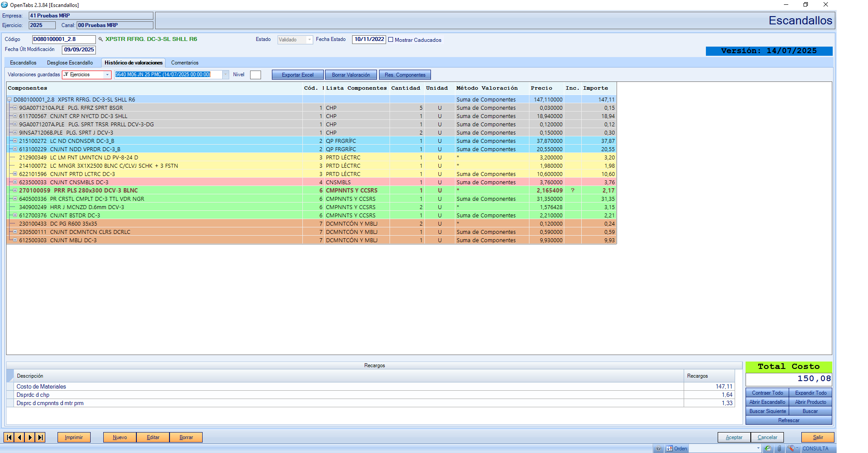Collapse the root D080100001_2.8 tree node
This screenshot has width=868, height=453.
(x=9, y=100)
